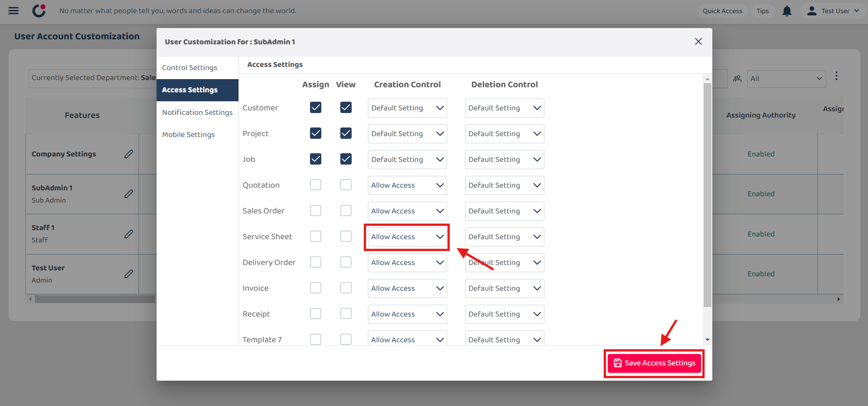Viewport: 868px width, 406px height.
Task: Uncheck View for Job
Action: [346, 159]
